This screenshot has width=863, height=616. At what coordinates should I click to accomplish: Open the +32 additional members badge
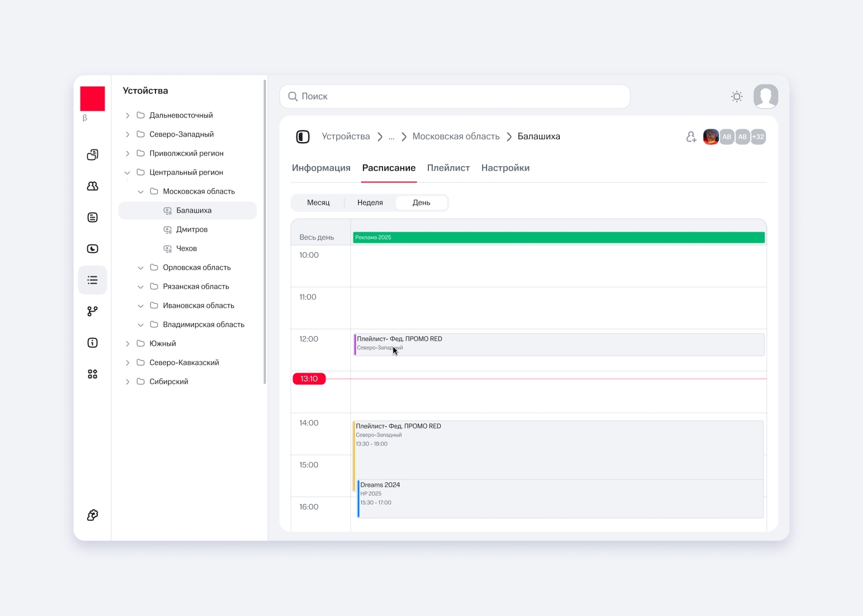point(758,137)
